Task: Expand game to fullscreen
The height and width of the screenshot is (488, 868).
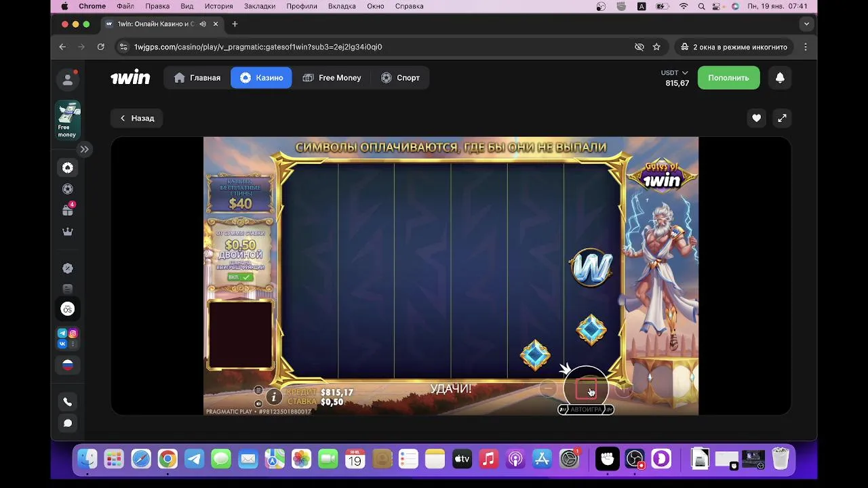Action: [x=782, y=118]
